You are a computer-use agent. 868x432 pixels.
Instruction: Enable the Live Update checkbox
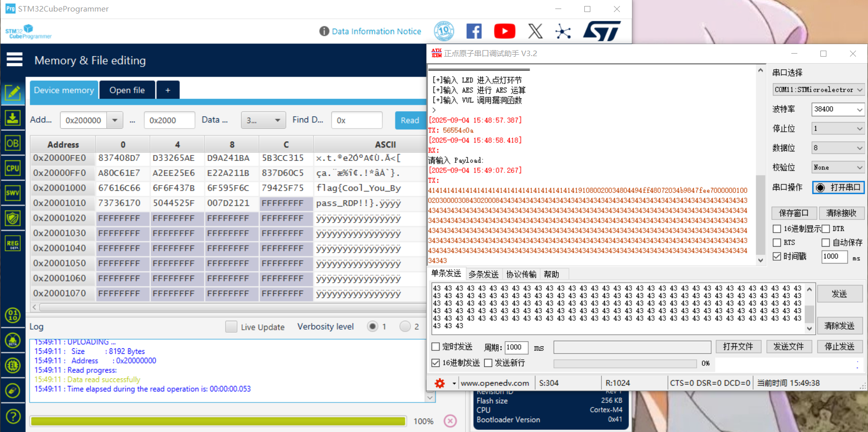point(231,327)
